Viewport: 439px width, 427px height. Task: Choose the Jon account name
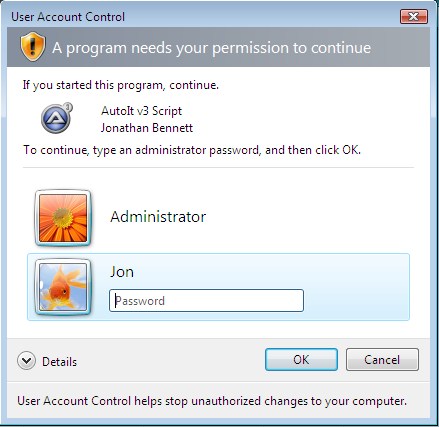click(x=122, y=272)
